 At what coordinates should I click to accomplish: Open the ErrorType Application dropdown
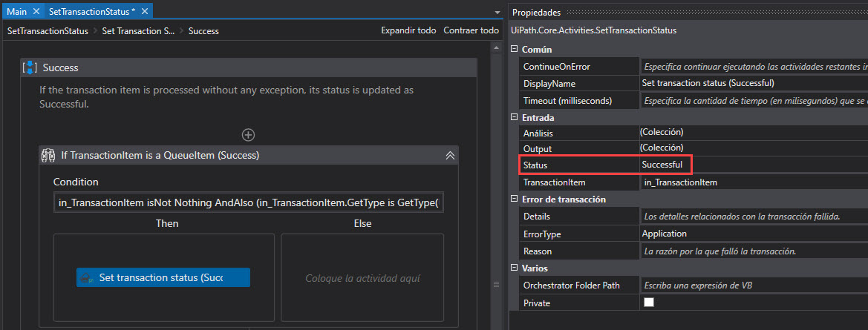pos(754,234)
